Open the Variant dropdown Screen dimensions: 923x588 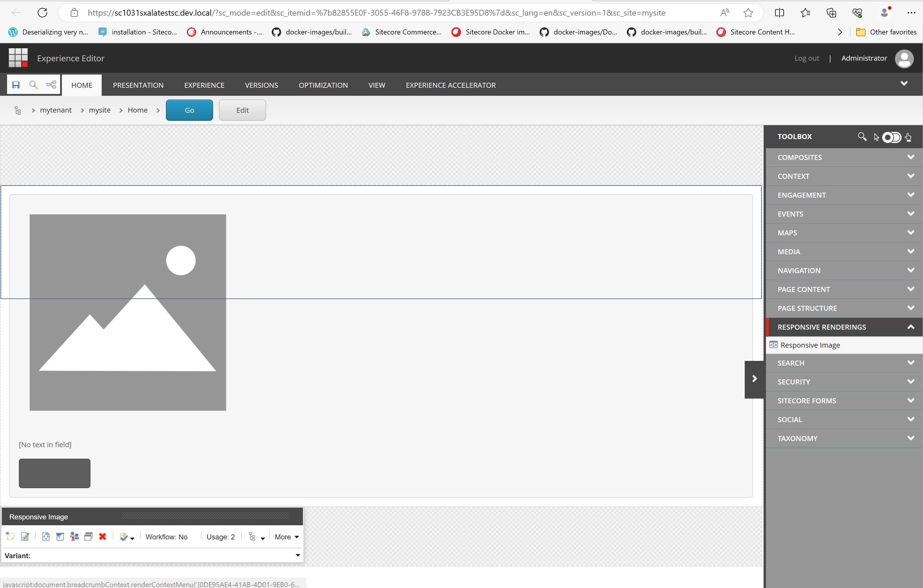(x=297, y=555)
